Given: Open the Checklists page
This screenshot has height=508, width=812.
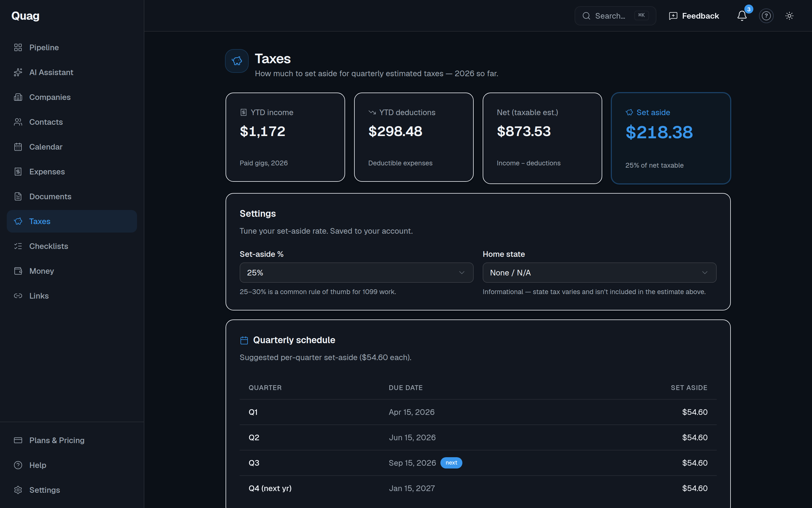Looking at the screenshot, I should click(72, 246).
